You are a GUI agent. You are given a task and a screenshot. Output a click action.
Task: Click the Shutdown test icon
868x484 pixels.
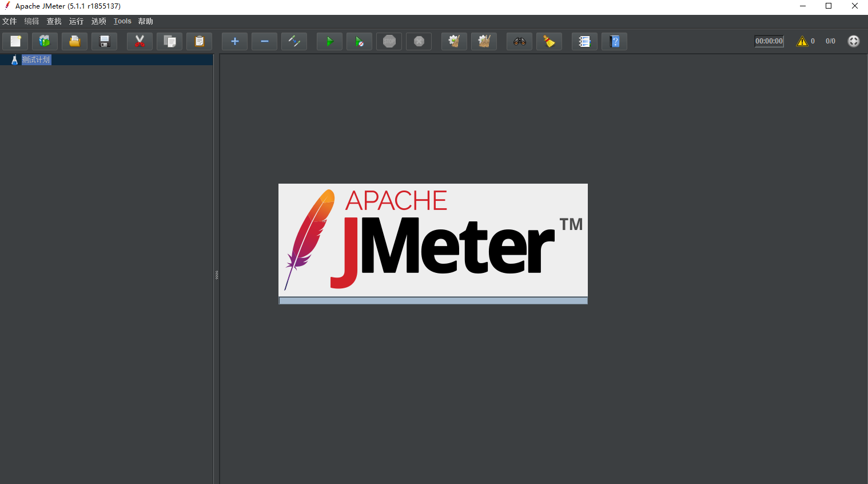419,41
